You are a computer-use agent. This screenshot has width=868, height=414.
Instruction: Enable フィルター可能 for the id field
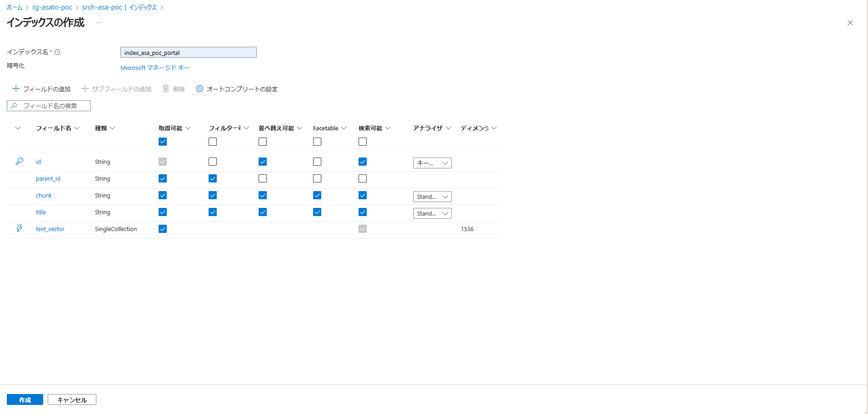tap(213, 162)
